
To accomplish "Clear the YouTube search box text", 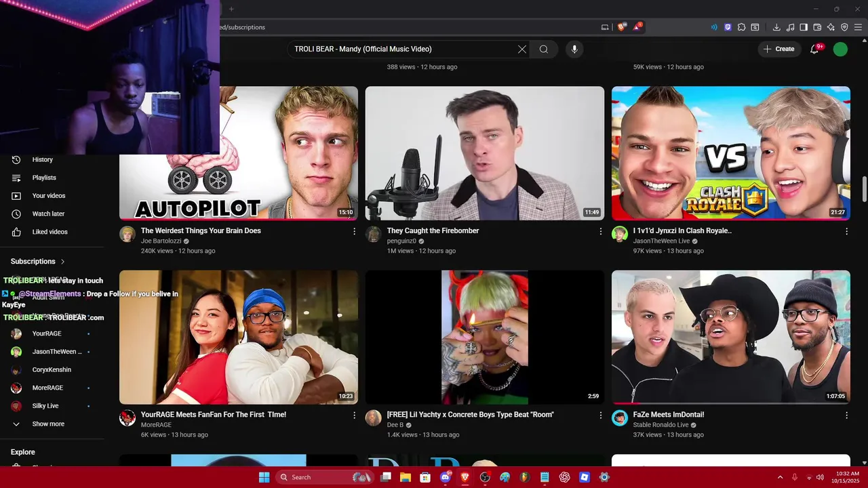I will point(522,49).
